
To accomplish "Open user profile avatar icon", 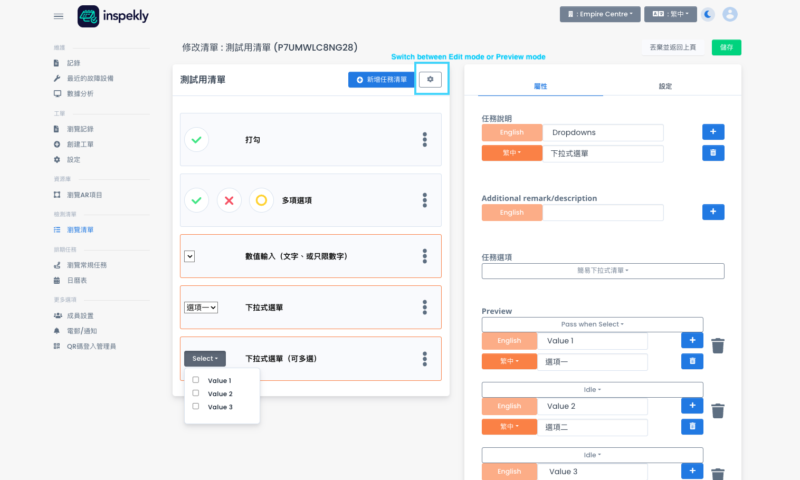I will pyautogui.click(x=731, y=15).
